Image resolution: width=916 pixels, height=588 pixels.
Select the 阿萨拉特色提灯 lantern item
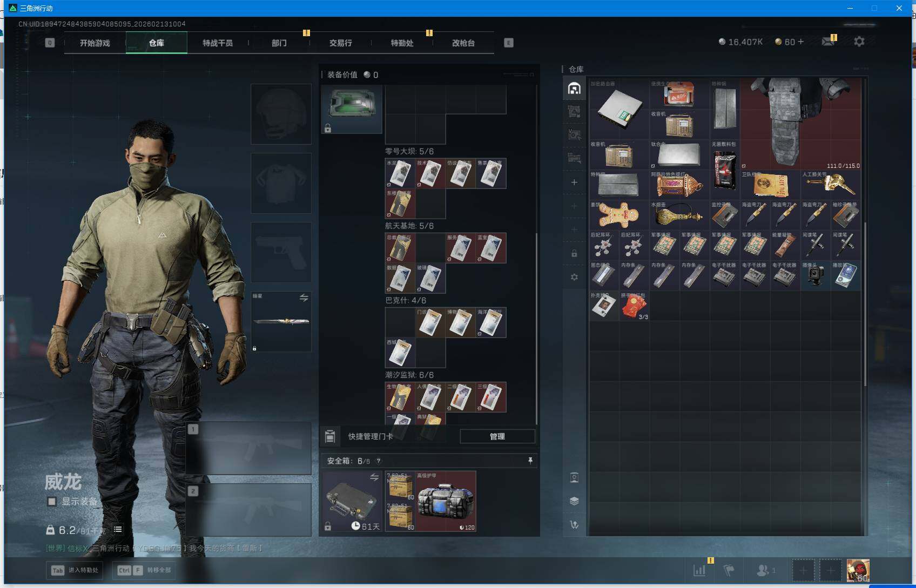pos(679,185)
